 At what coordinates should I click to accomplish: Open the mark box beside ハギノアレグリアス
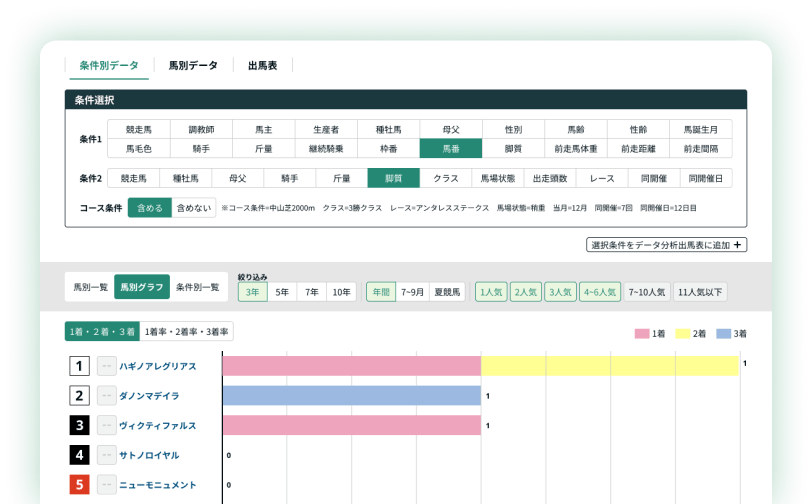tap(107, 366)
